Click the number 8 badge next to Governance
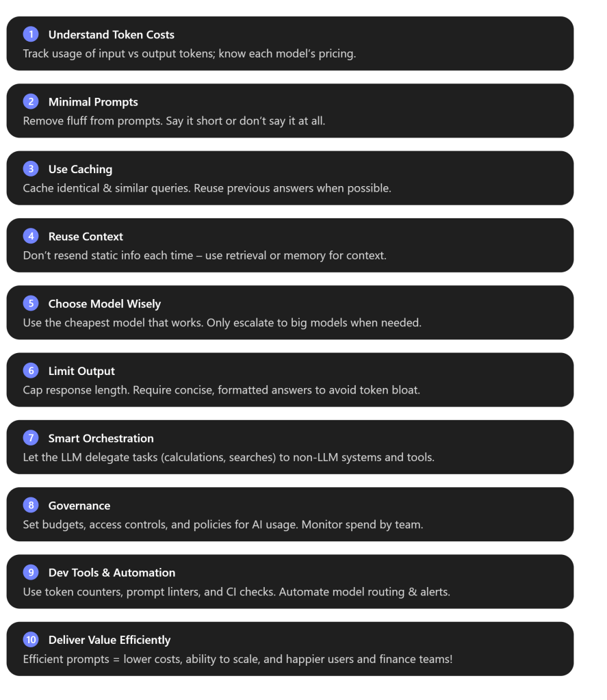The width and height of the screenshot is (607, 700). coord(31,506)
